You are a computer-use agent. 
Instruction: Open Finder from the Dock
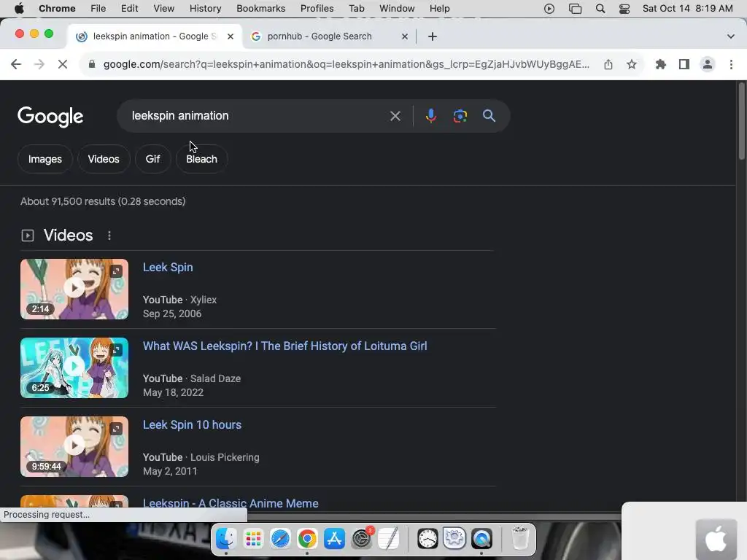click(x=225, y=539)
